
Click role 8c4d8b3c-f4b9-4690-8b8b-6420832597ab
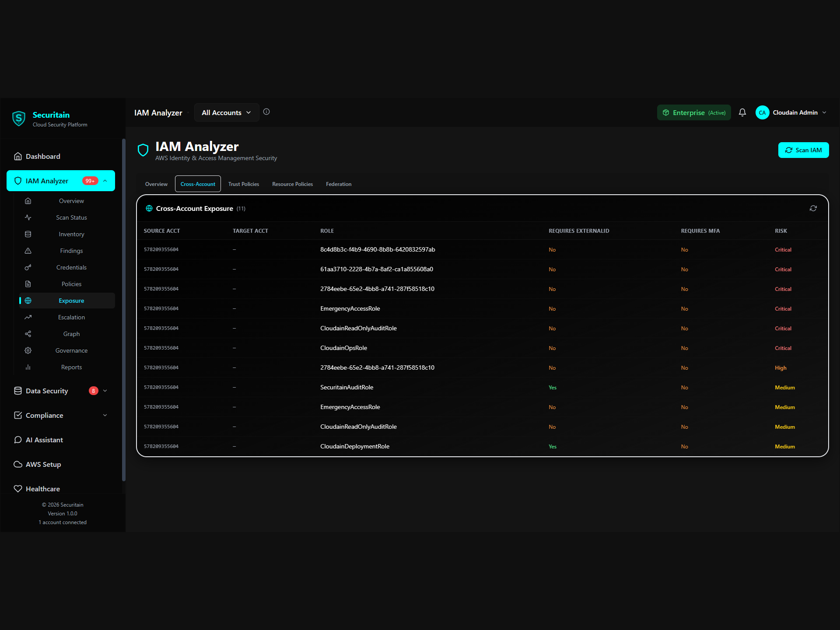click(x=378, y=249)
